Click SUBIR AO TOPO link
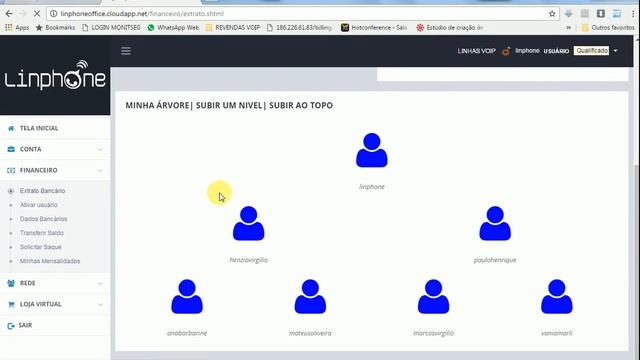This screenshot has height=360, width=640. click(301, 105)
